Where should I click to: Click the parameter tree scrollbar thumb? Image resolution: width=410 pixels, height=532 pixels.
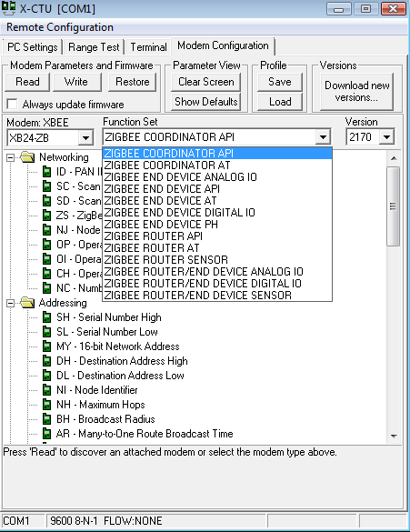(x=394, y=206)
